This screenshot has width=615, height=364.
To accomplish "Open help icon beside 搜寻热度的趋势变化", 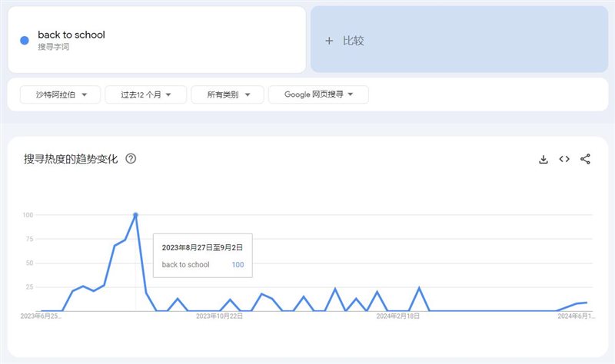I will point(131,159).
